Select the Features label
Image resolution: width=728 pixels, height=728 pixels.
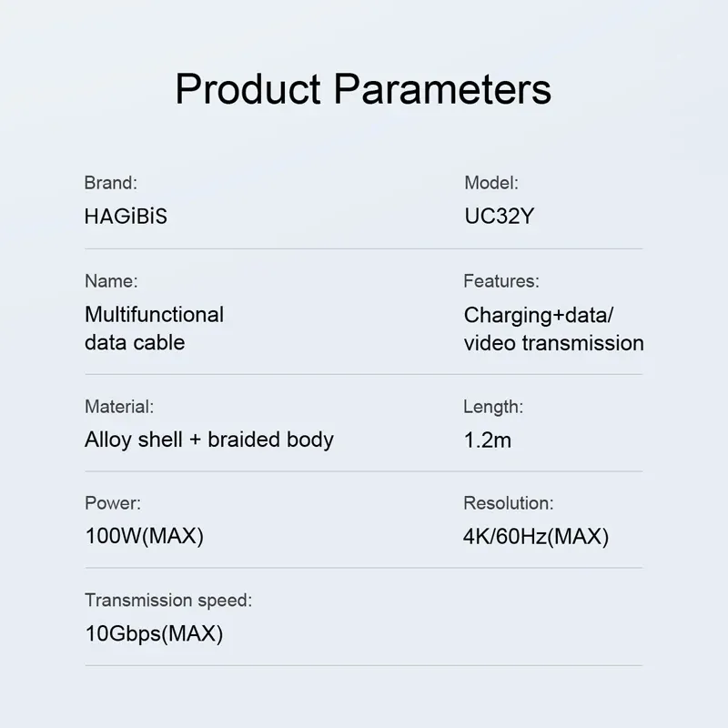(501, 281)
